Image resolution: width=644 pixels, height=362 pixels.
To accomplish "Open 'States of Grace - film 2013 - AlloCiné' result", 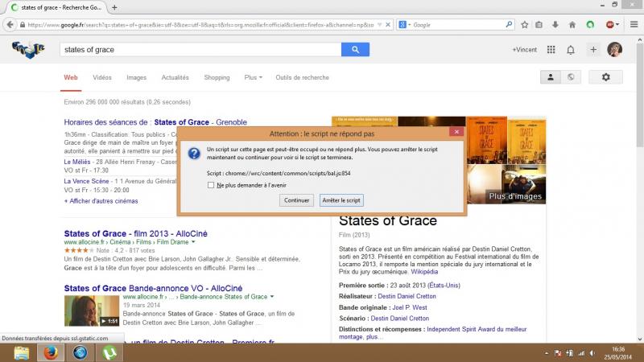I will (135, 233).
